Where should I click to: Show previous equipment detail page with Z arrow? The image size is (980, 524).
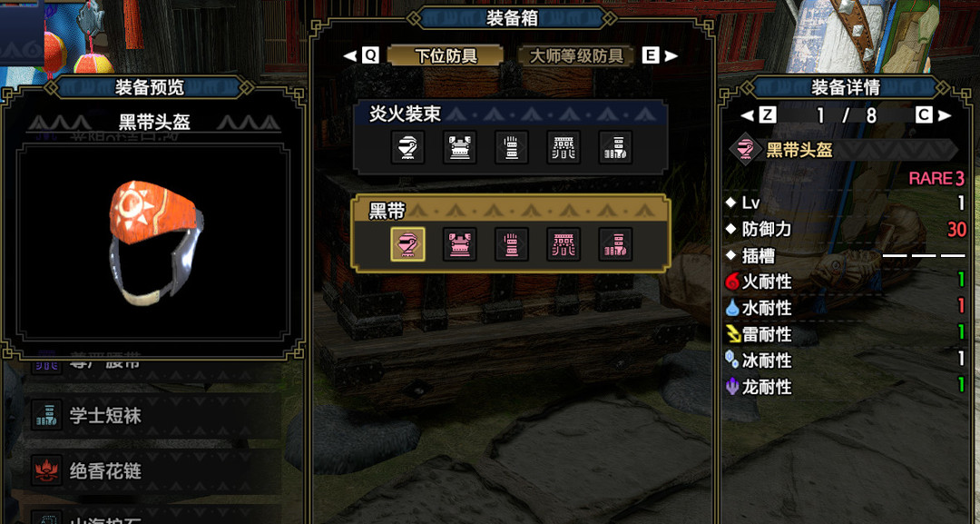click(758, 115)
